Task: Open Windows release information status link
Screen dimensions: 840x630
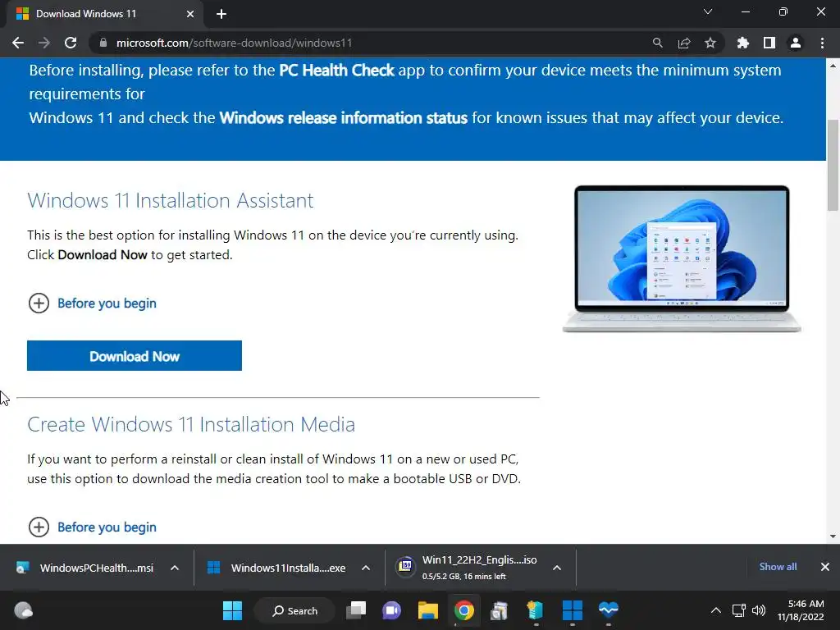Action: click(x=344, y=118)
